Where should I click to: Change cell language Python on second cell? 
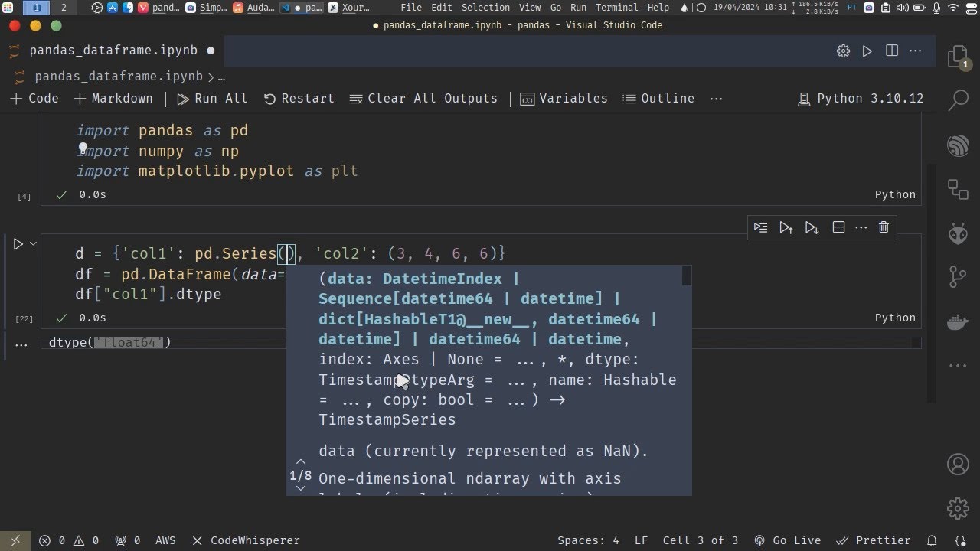click(895, 318)
